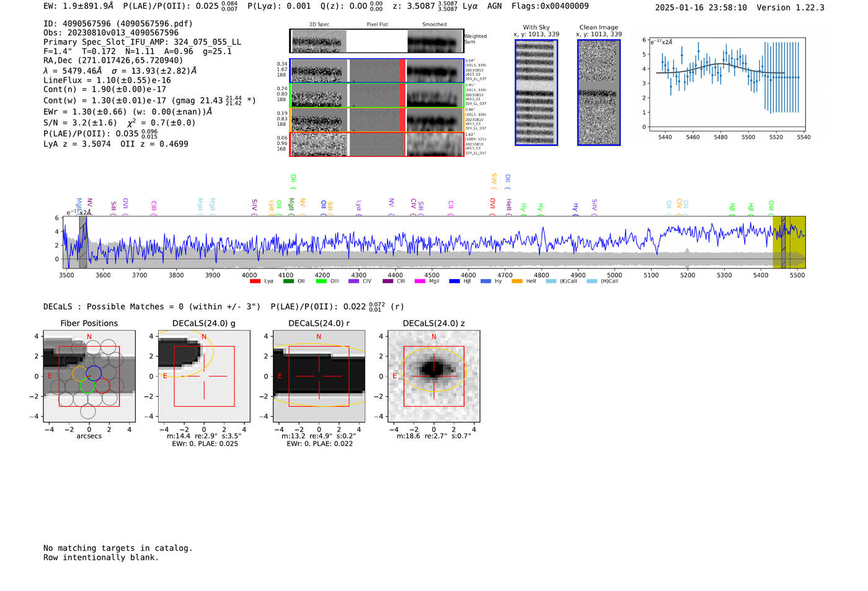The width and height of the screenshot is (868, 591).
Task: Click the orange-bordered 2D fiber spectrum row
Action: [377, 120]
